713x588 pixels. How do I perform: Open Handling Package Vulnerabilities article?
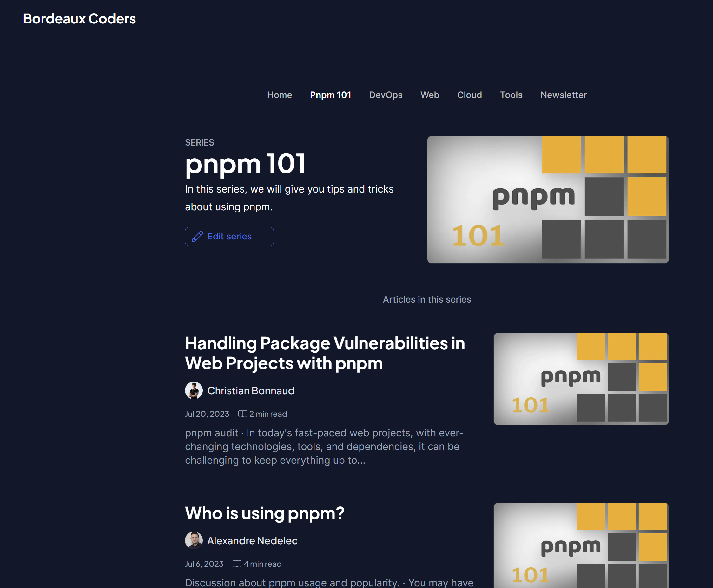tap(325, 353)
